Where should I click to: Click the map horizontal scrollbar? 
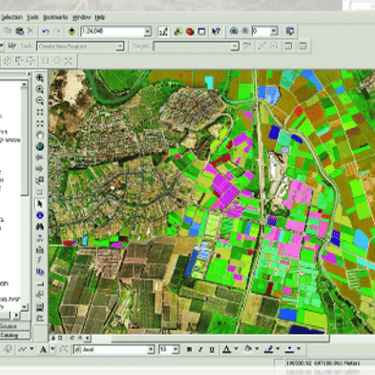(210, 338)
